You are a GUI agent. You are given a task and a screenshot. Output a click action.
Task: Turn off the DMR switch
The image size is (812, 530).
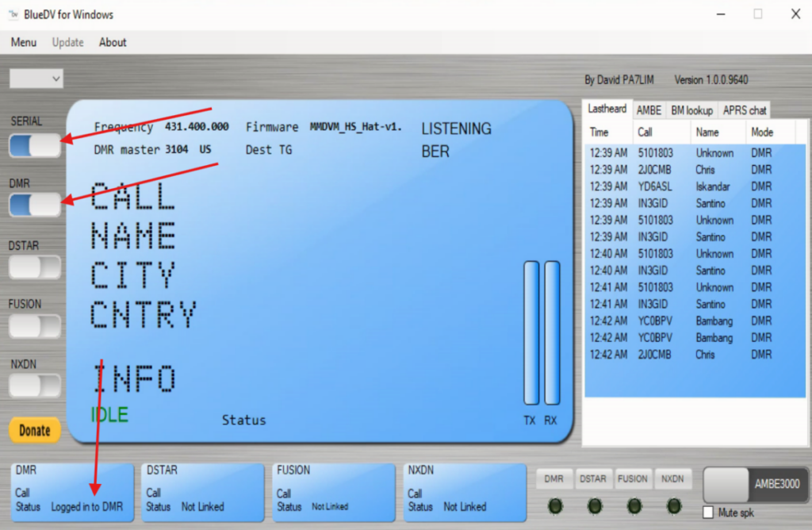coord(35,205)
